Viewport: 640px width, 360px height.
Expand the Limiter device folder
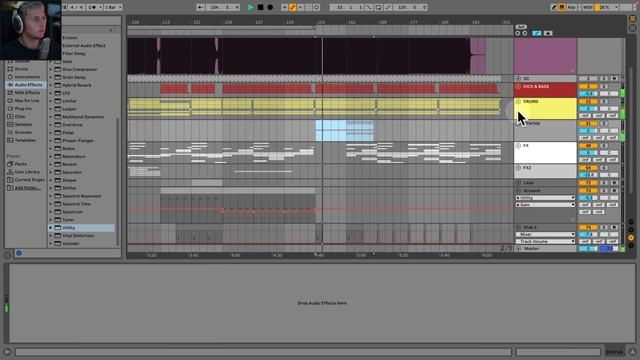click(51, 101)
